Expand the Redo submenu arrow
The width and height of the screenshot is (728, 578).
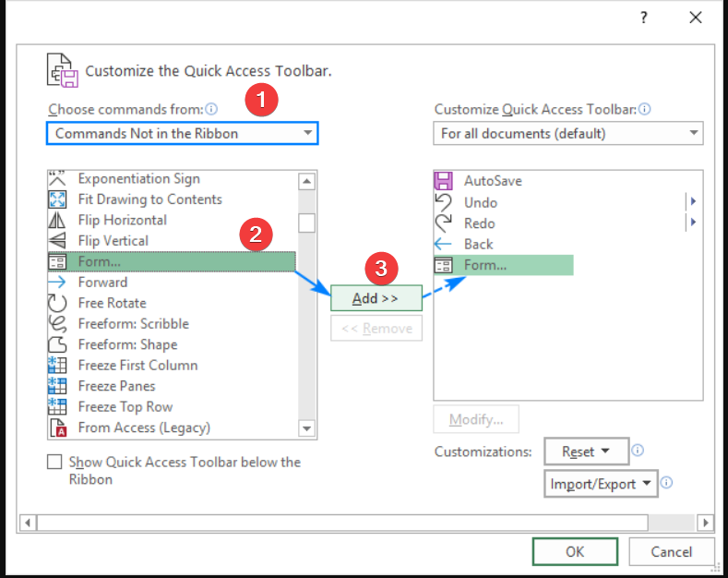pyautogui.click(x=693, y=223)
